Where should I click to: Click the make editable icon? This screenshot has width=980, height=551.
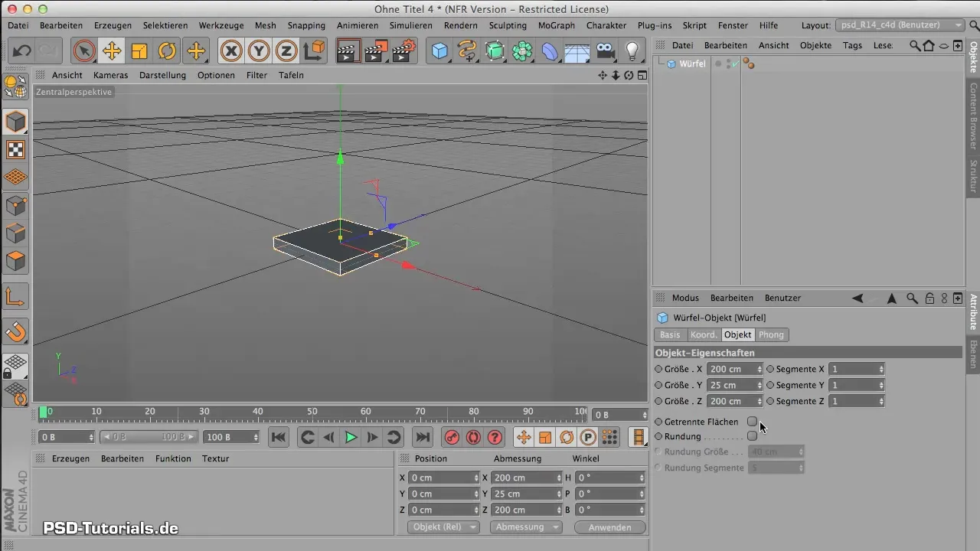(15, 86)
